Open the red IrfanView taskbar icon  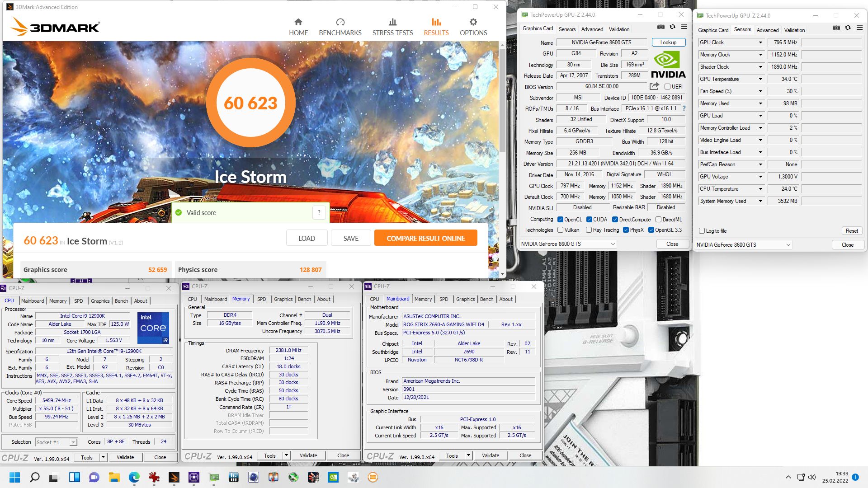click(154, 477)
